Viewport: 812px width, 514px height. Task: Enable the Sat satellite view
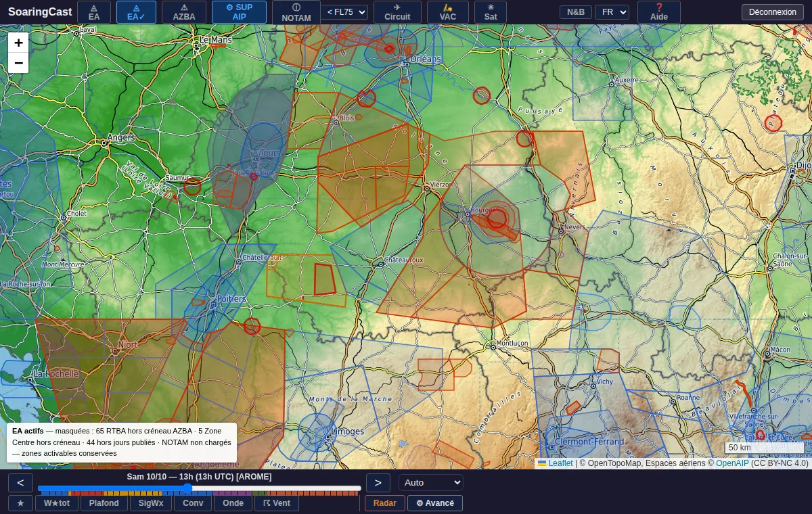(491, 12)
